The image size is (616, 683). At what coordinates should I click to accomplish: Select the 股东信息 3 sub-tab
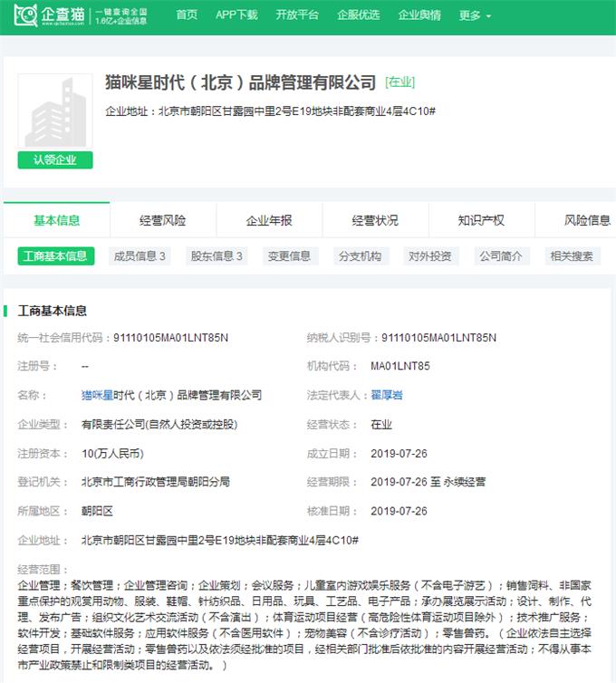217,256
